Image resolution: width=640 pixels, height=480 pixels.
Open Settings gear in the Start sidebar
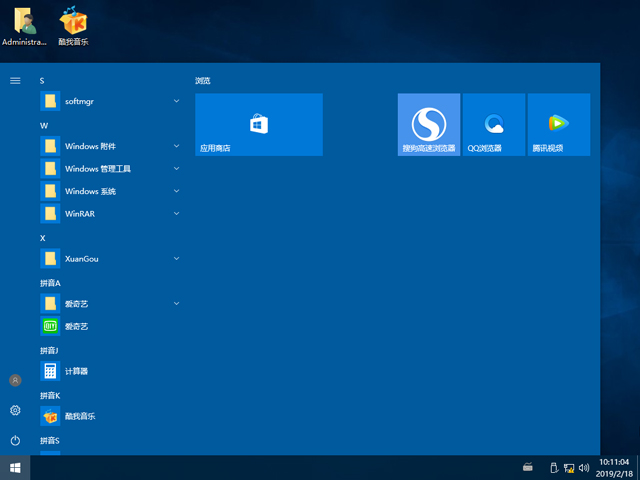coord(15,410)
